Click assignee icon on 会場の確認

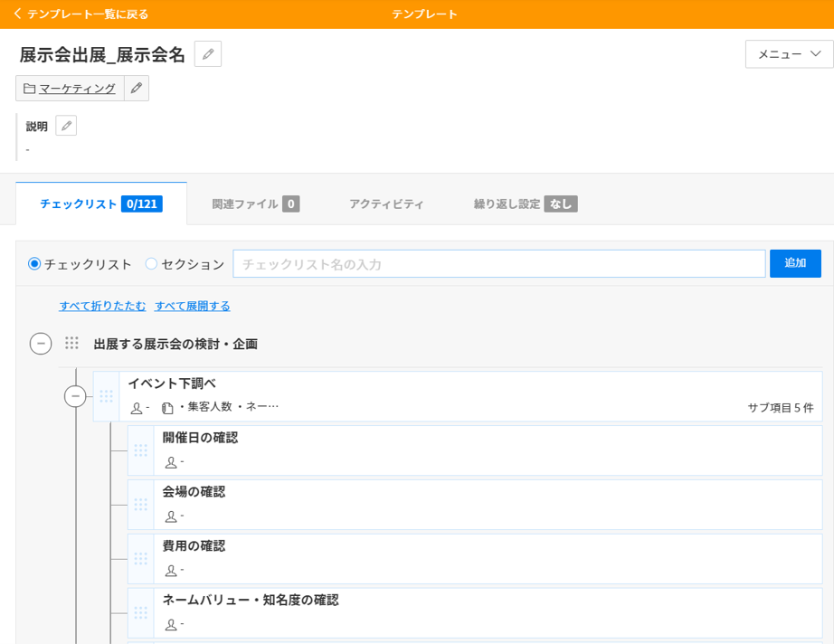click(171, 516)
